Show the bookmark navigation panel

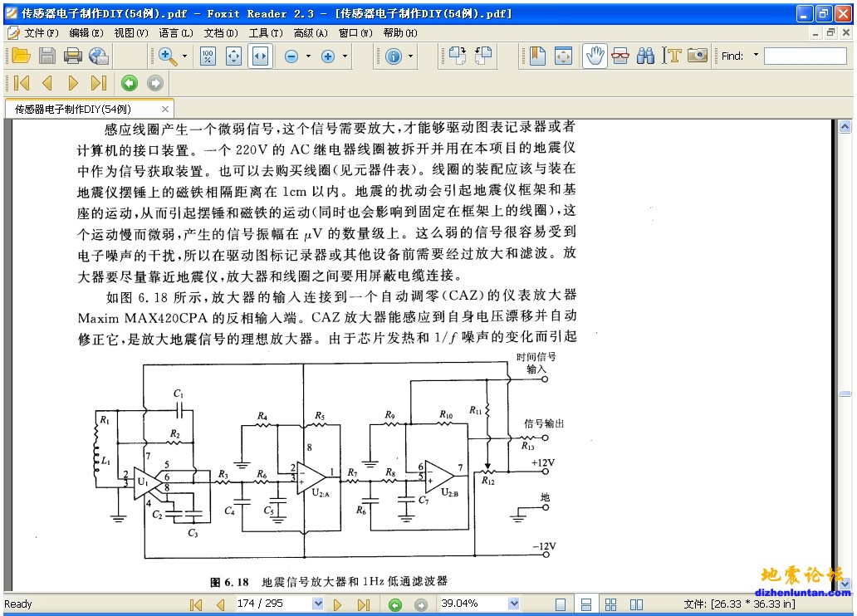click(x=537, y=56)
